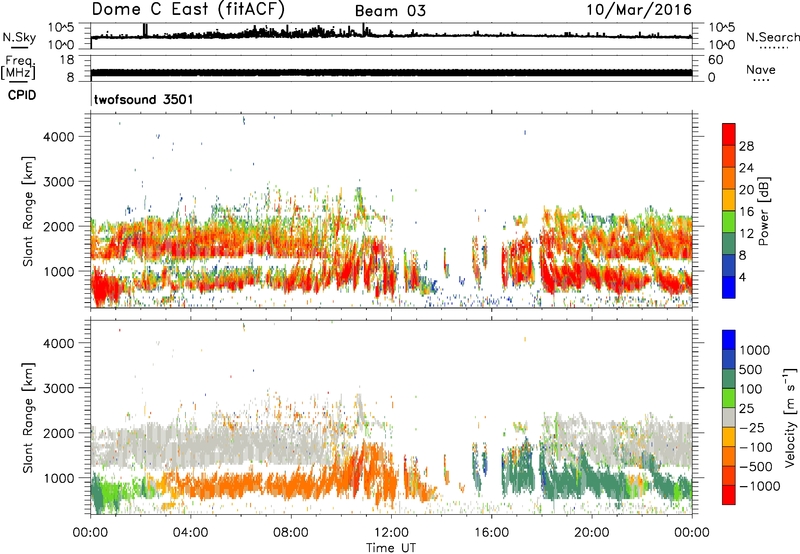Click the 'Power [dB]' colorbar title

click(x=764, y=211)
